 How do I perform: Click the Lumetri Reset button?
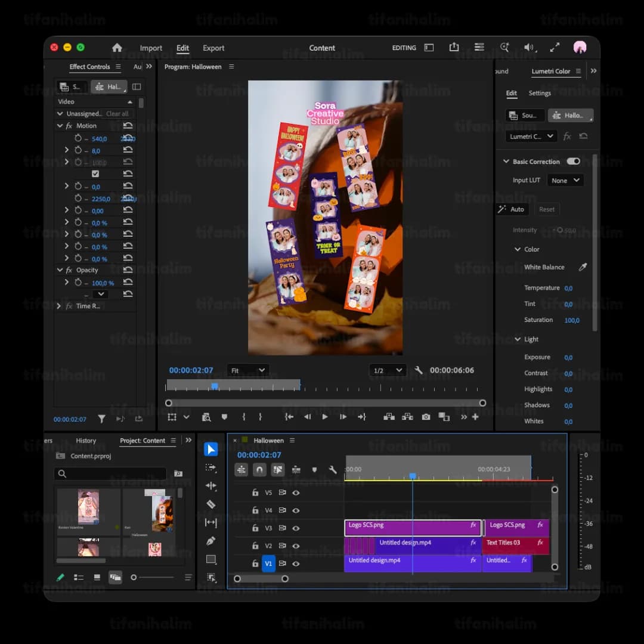(x=547, y=209)
